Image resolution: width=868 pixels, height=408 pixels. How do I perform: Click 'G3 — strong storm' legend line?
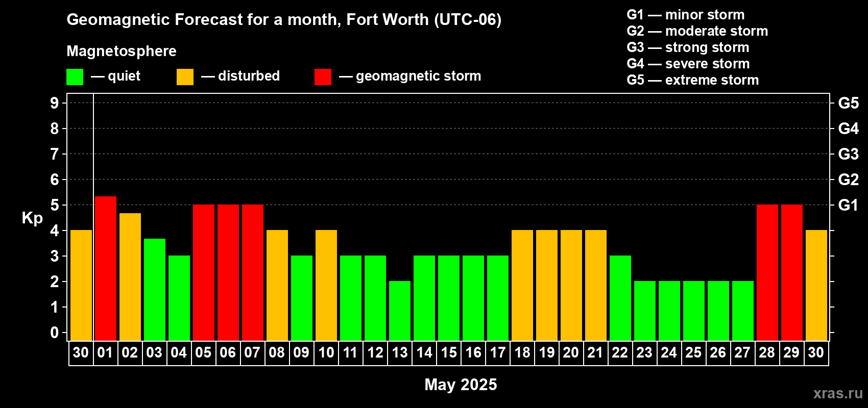688,47
